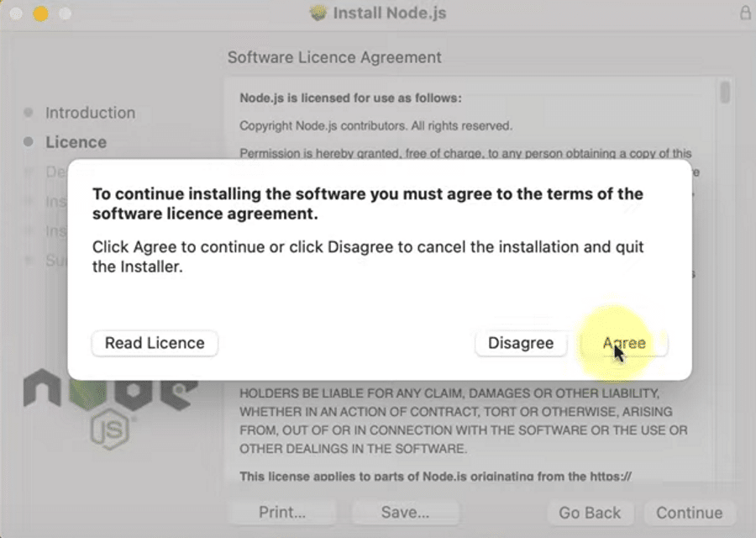Save the licence agreement with Save...
Viewport: 756px width, 538px height.
click(405, 513)
